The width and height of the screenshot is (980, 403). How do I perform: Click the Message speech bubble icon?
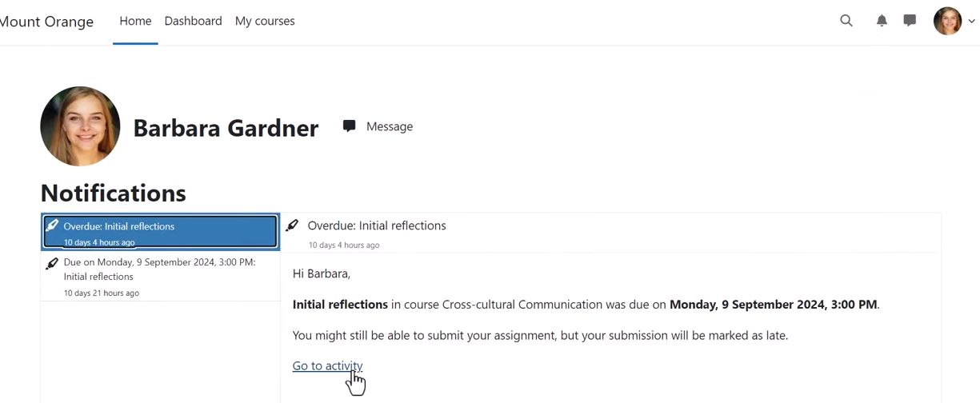pos(349,126)
